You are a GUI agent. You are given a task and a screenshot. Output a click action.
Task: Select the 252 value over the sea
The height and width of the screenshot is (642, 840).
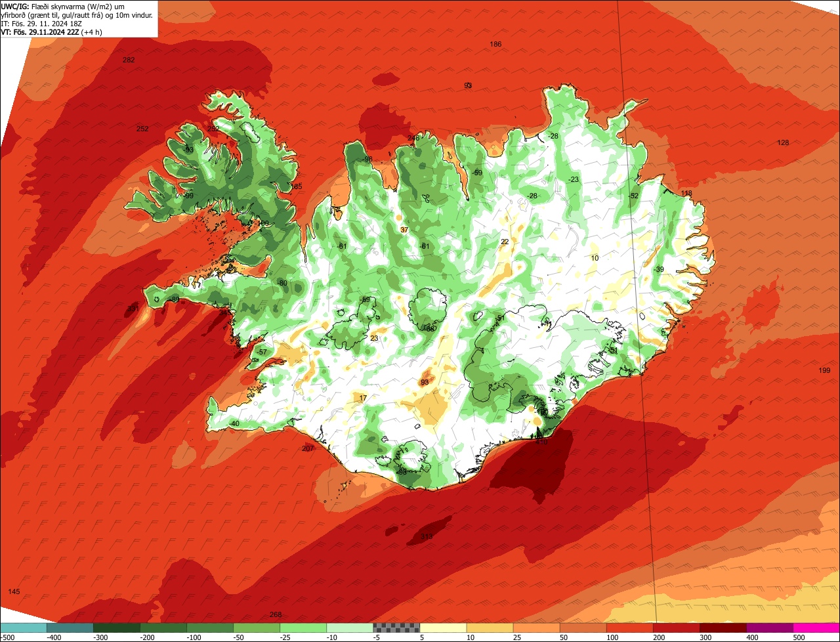[x=142, y=129]
